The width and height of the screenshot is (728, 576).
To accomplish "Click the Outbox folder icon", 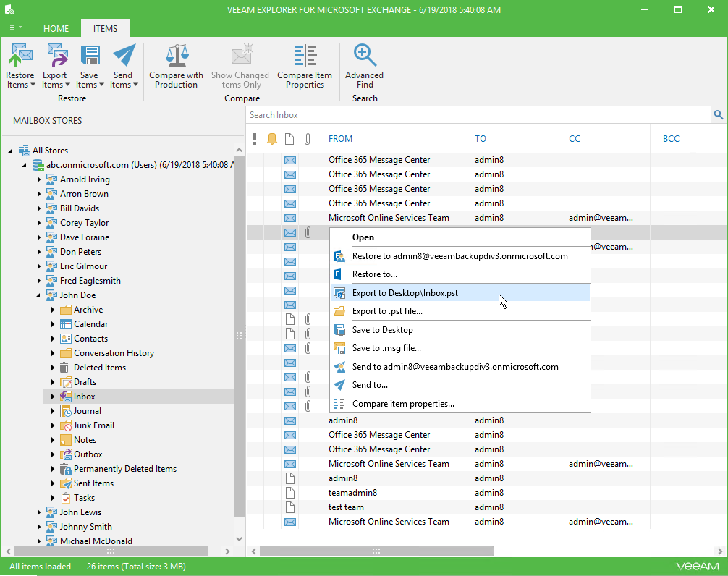I will click(x=65, y=454).
